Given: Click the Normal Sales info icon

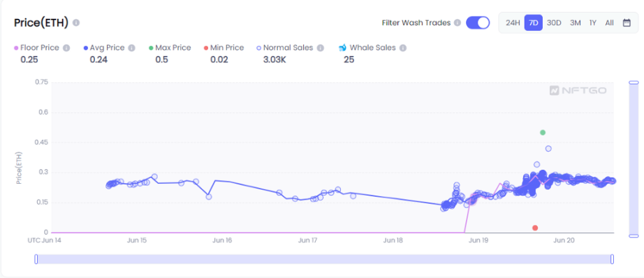Looking at the screenshot, I should (x=321, y=48).
